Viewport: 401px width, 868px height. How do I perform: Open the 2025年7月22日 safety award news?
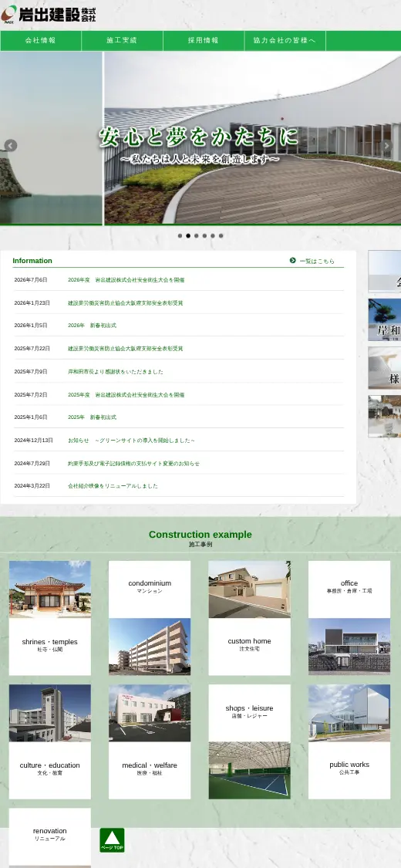tap(125, 349)
